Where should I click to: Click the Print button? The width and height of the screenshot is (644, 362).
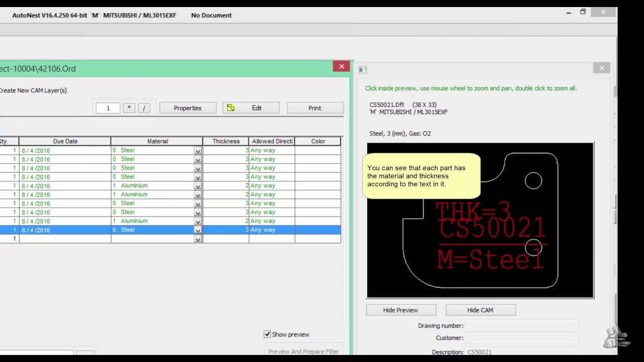(315, 108)
